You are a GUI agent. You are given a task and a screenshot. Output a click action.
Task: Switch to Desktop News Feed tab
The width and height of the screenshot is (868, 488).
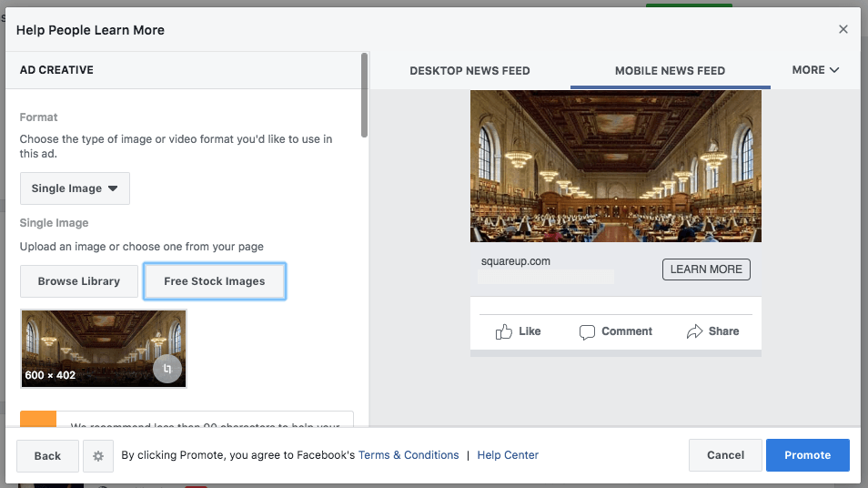tap(469, 71)
